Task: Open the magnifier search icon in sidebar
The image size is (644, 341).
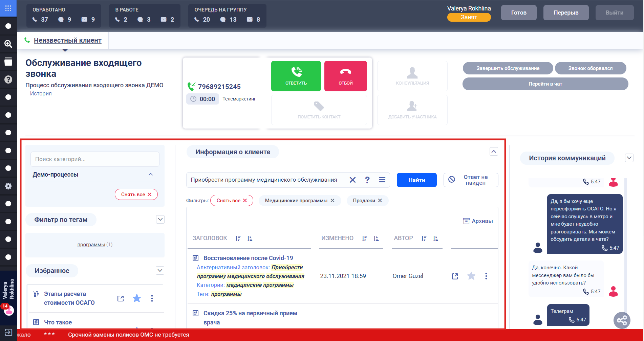Action: click(x=8, y=44)
